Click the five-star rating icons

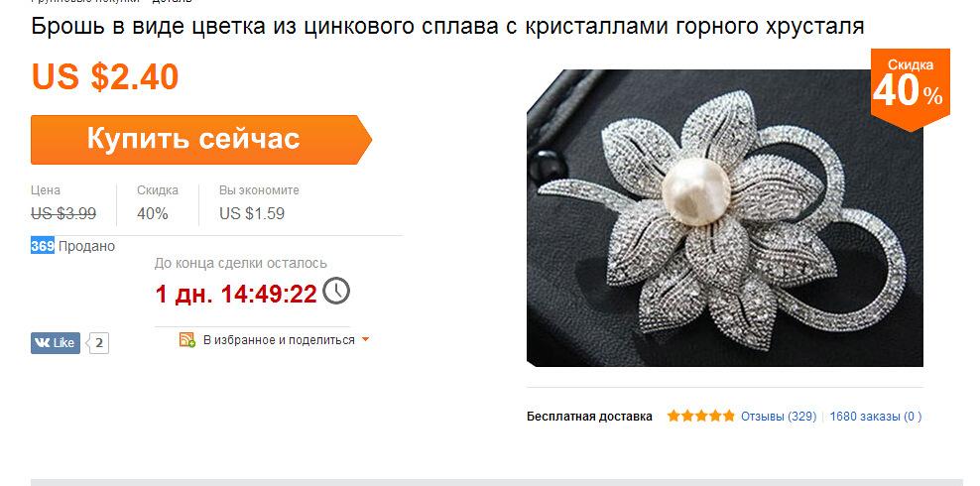(x=700, y=416)
